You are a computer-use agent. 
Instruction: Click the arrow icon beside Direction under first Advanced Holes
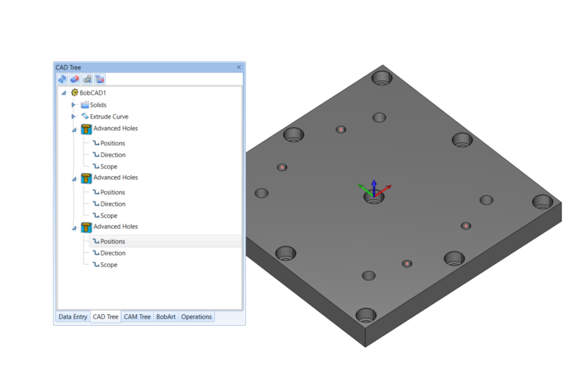(x=95, y=154)
